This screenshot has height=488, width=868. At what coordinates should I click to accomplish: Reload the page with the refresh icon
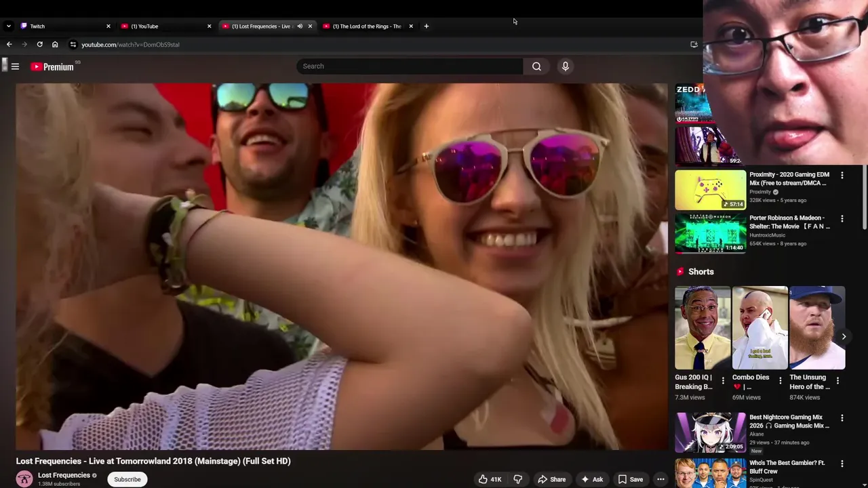pyautogui.click(x=39, y=45)
